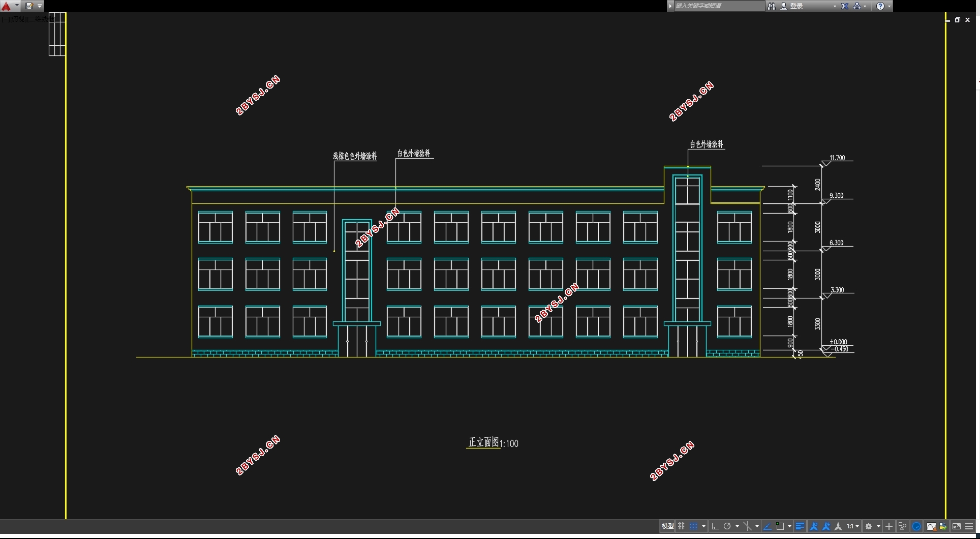Toggle automatic annotation scale icon
Viewport: 980px width, 539px height.
(826, 526)
